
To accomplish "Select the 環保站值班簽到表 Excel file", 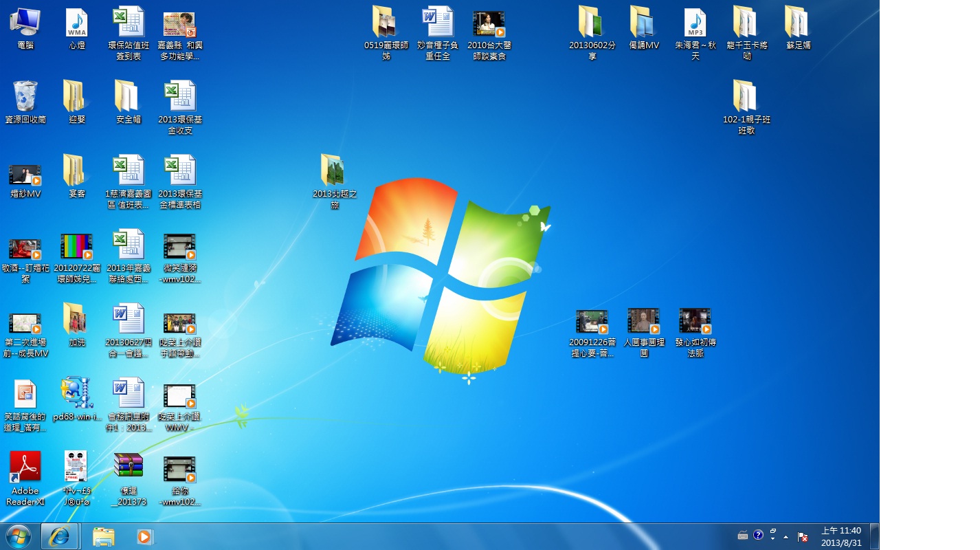I will click(129, 33).
